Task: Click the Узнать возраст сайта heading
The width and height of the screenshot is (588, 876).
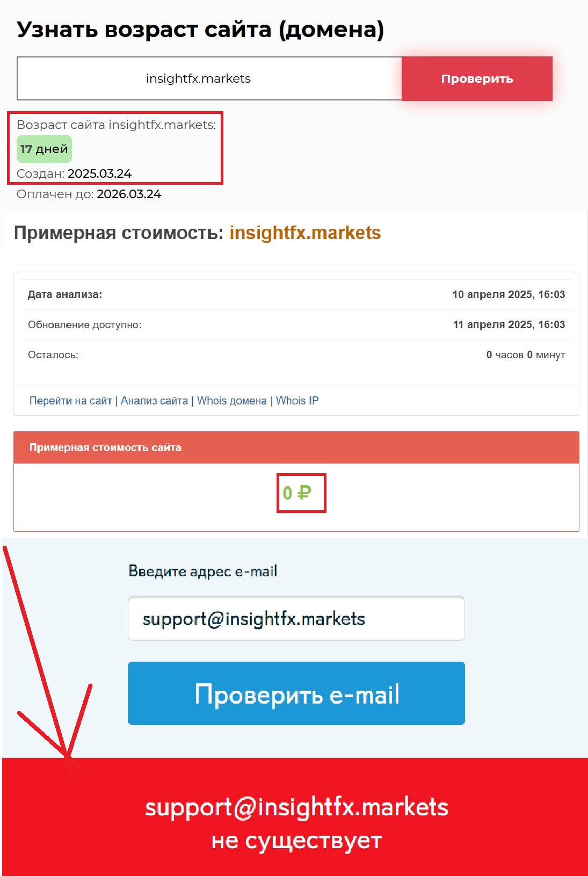Action: pos(200,30)
